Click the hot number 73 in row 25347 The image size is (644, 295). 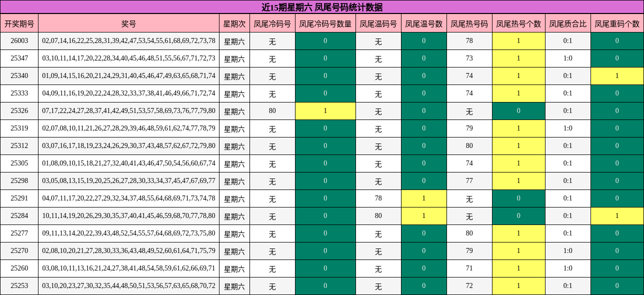[469, 59]
